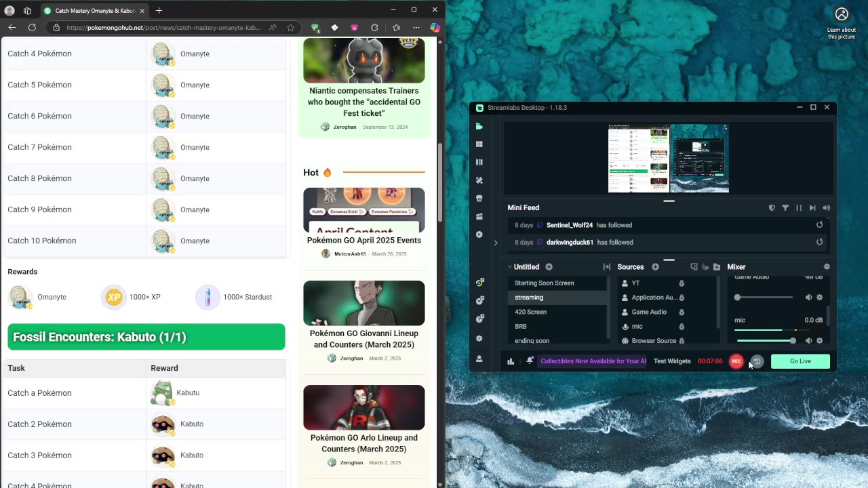Image resolution: width=868 pixels, height=488 pixels.
Task: Toggle the lock on the YT source
Action: coord(682,283)
